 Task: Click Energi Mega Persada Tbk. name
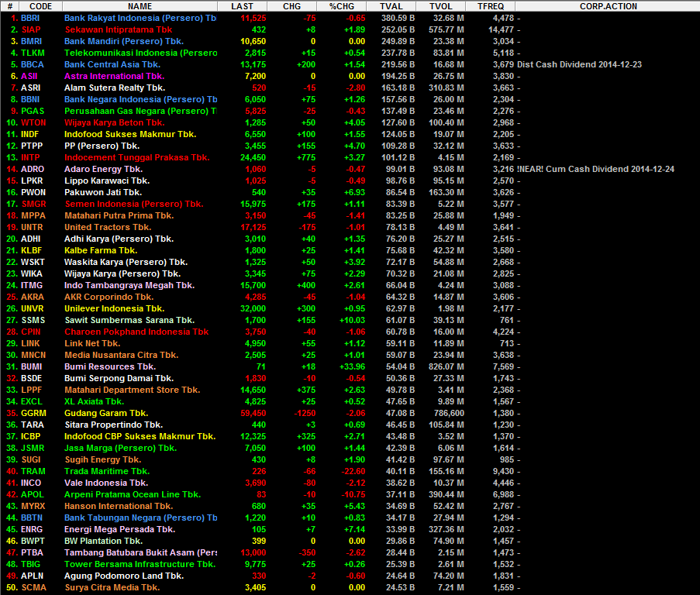tap(119, 529)
